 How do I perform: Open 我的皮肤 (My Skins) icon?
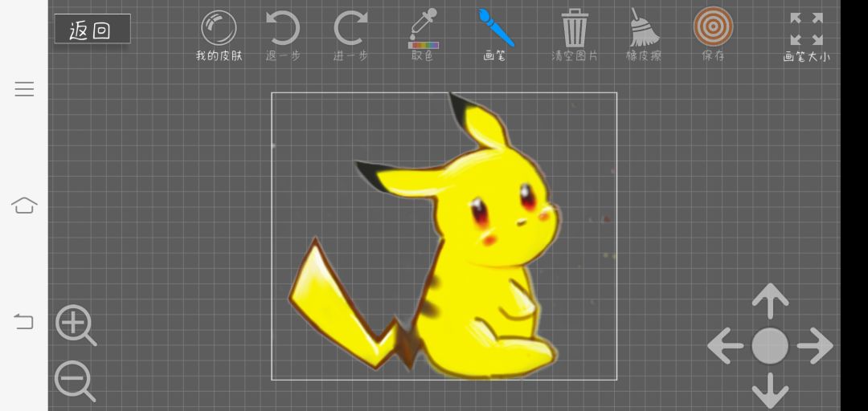tap(219, 28)
